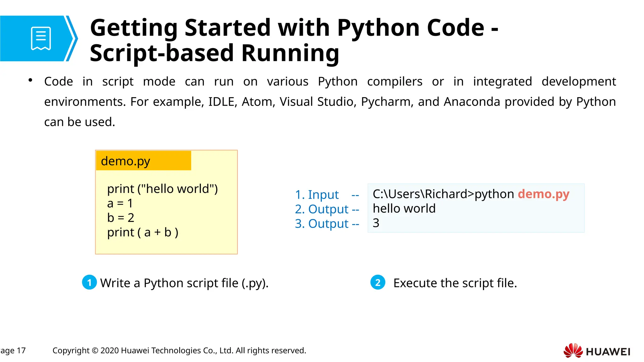Click the '1. Input --' label
This screenshot has height=362, width=644.
click(x=326, y=195)
